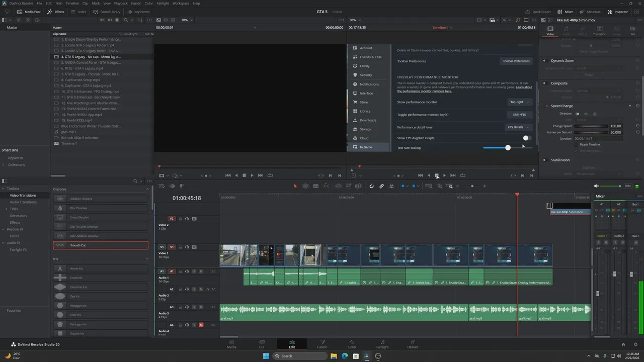Toggle linked selection chain icon

[x=381, y=186]
